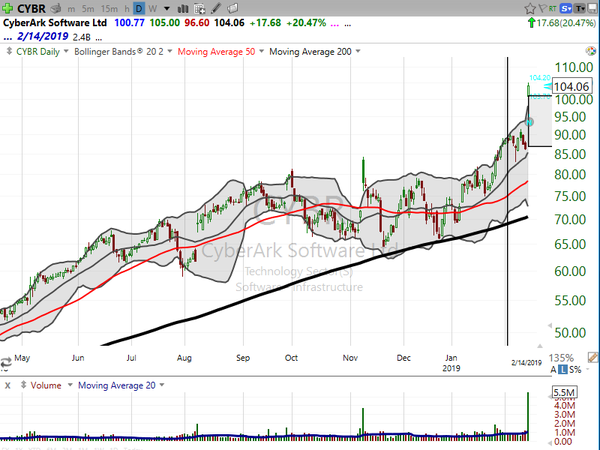
Task: Open Moving Average 20 dropdown arrow
Action: pos(162,385)
